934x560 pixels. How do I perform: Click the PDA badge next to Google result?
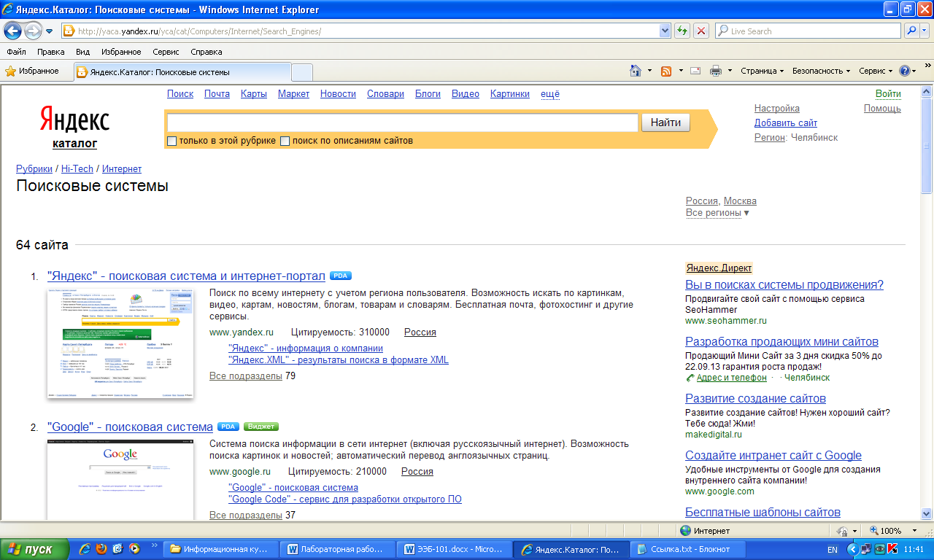(x=228, y=427)
